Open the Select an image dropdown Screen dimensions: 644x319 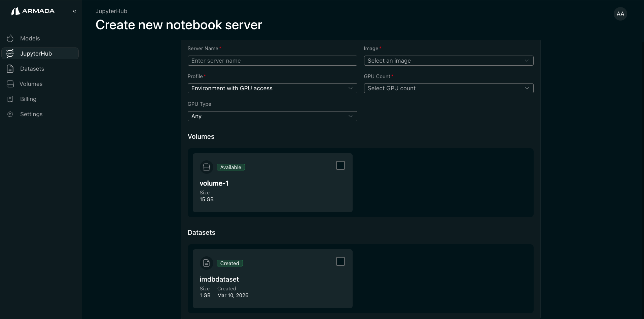[x=449, y=61]
